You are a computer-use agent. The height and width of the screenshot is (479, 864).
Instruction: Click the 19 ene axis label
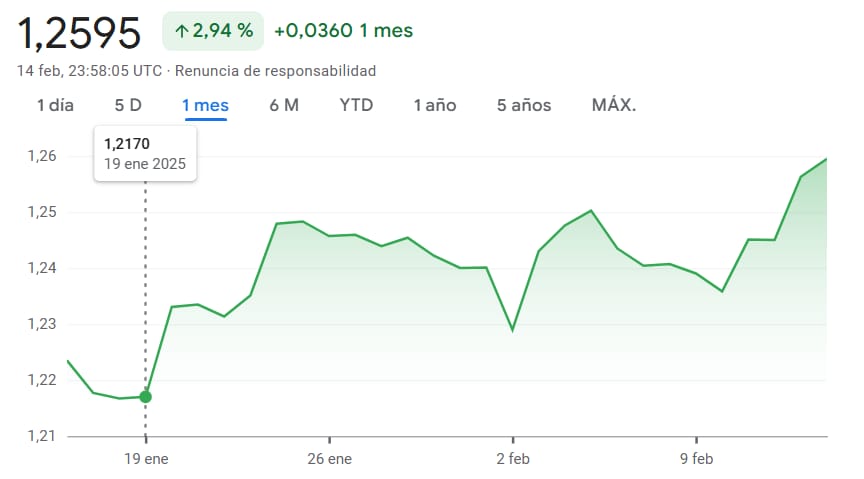pos(146,459)
